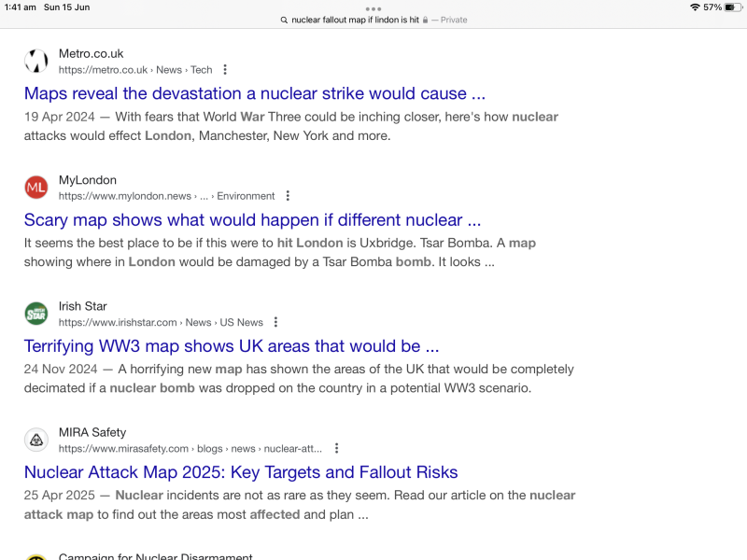Viewport: 747px width, 560px height.
Task: Open the MyLondon ML favicon
Action: pos(36,188)
